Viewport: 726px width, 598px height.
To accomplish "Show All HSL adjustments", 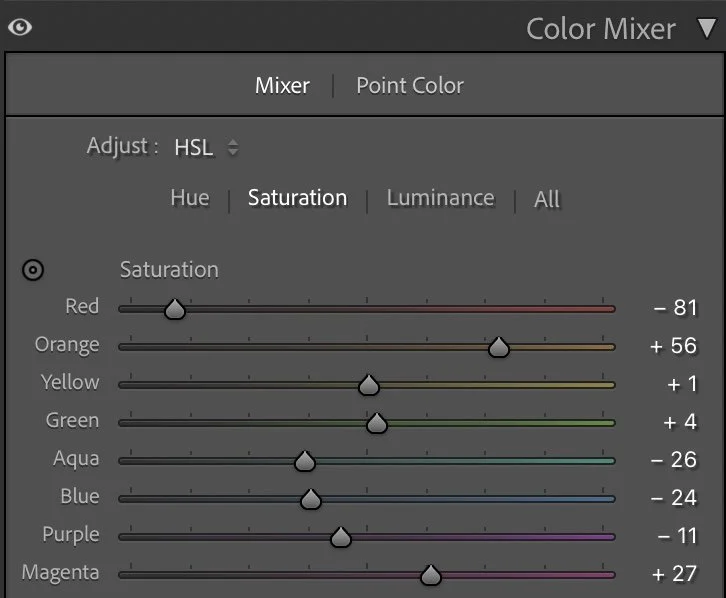I will point(547,199).
